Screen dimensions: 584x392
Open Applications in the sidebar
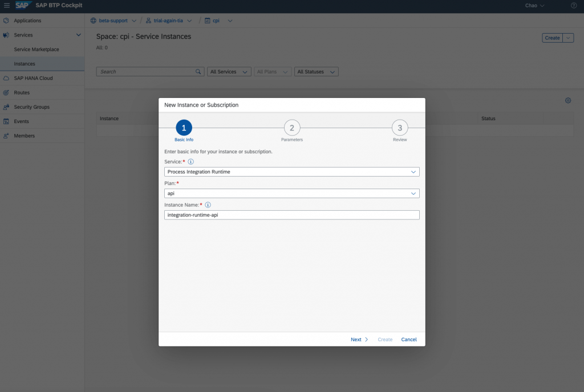tap(27, 21)
